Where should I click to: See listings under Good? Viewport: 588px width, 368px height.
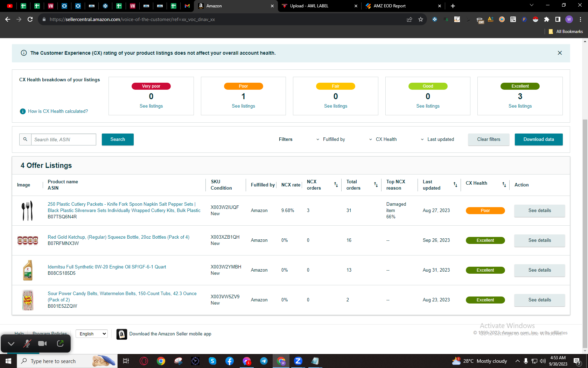click(x=428, y=106)
